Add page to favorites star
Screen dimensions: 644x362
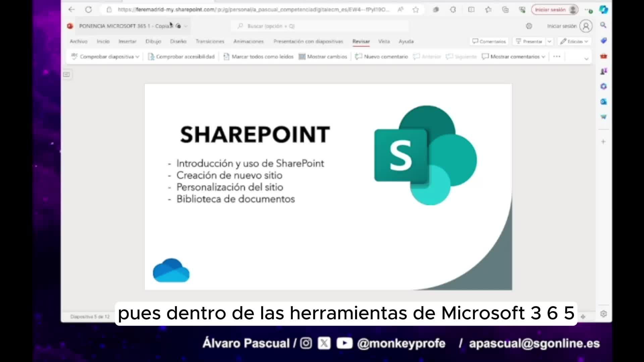(416, 10)
